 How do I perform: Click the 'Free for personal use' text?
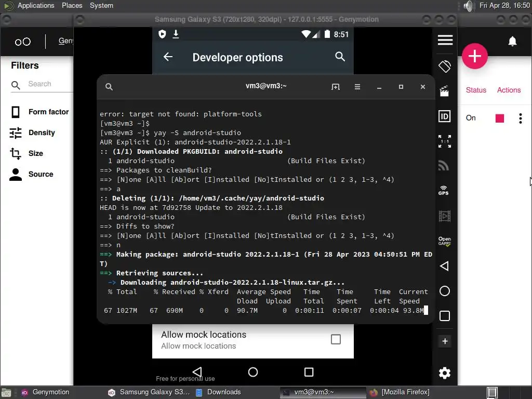click(x=185, y=378)
